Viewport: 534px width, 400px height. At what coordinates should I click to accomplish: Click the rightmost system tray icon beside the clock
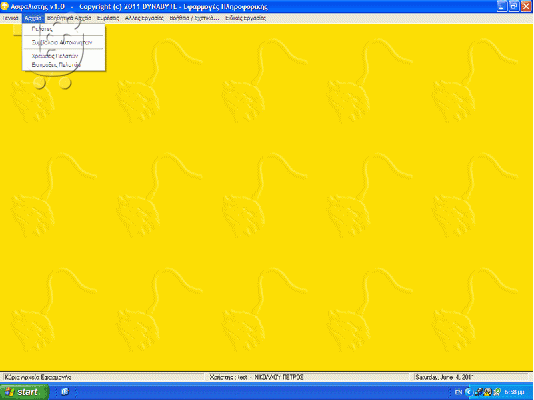(497, 392)
